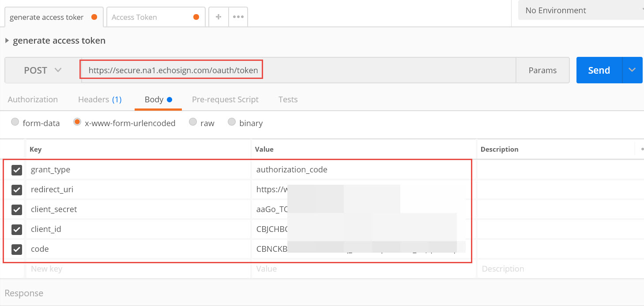The image size is (644, 306).
Task: Switch to the Access Token request tab
Action: (150, 18)
